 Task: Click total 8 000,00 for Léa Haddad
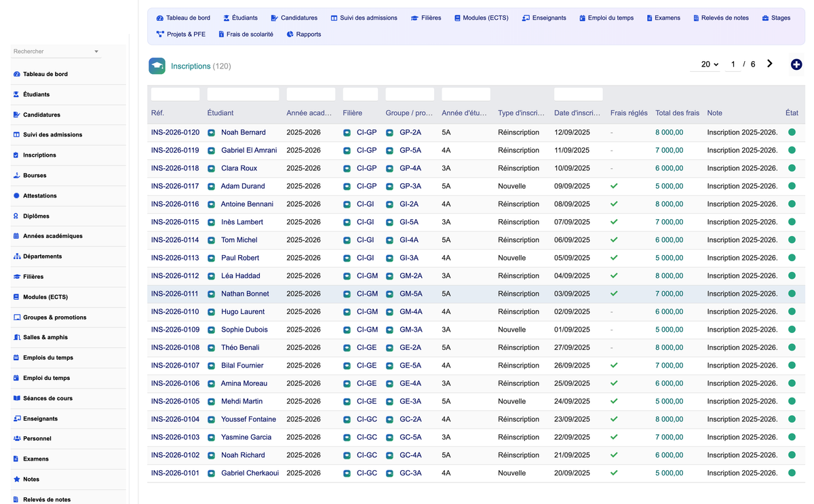pyautogui.click(x=669, y=276)
